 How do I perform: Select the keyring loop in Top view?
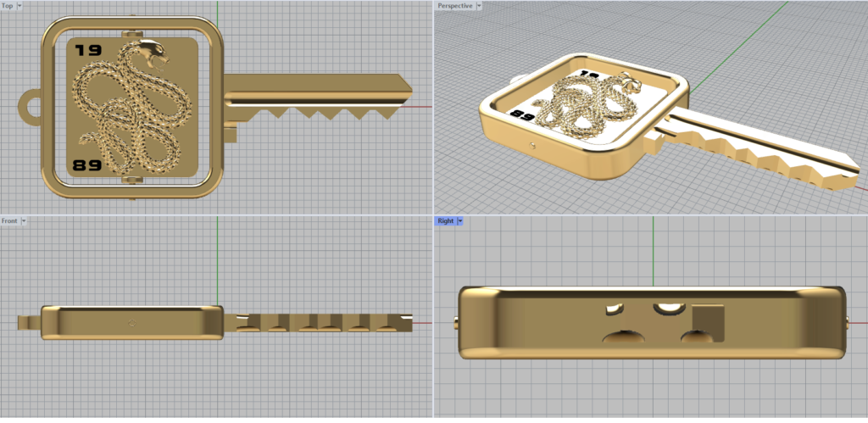click(x=30, y=108)
